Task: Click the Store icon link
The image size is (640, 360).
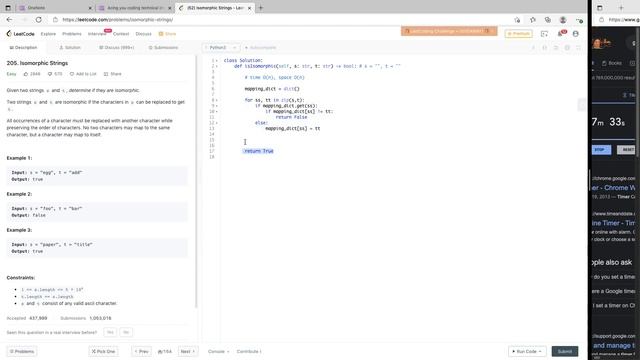Action: point(167,34)
